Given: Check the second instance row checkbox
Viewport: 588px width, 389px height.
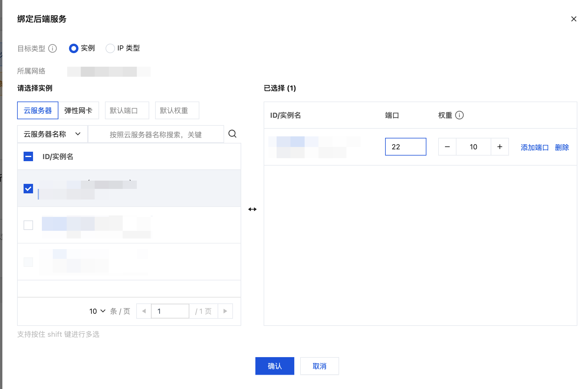Looking at the screenshot, I should pyautogui.click(x=28, y=225).
